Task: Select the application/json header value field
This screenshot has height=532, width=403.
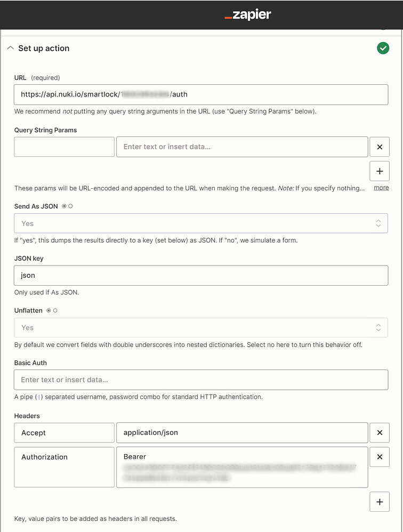Action: point(241,432)
